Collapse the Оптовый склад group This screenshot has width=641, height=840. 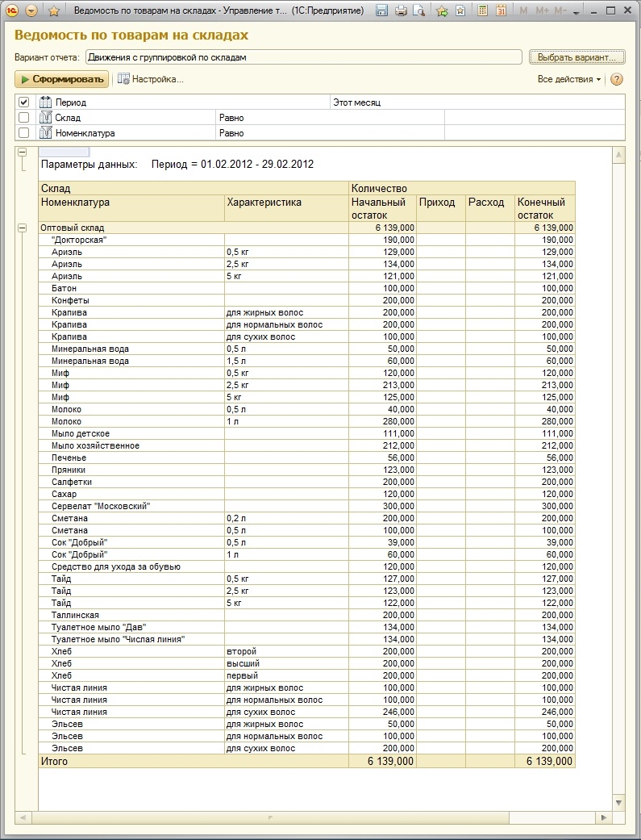coord(22,228)
